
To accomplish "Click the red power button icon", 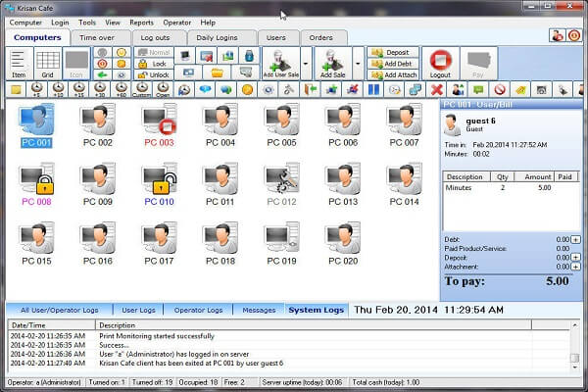I will (x=102, y=64).
